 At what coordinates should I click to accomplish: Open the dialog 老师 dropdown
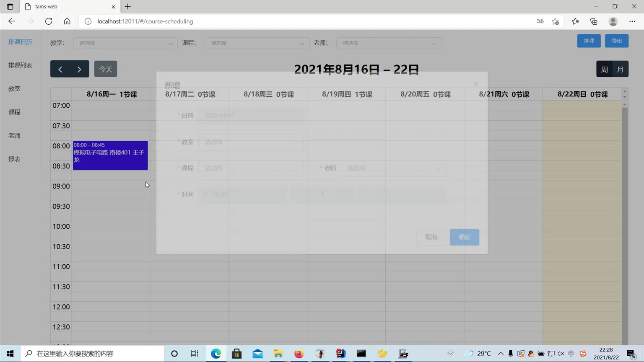[393, 168]
